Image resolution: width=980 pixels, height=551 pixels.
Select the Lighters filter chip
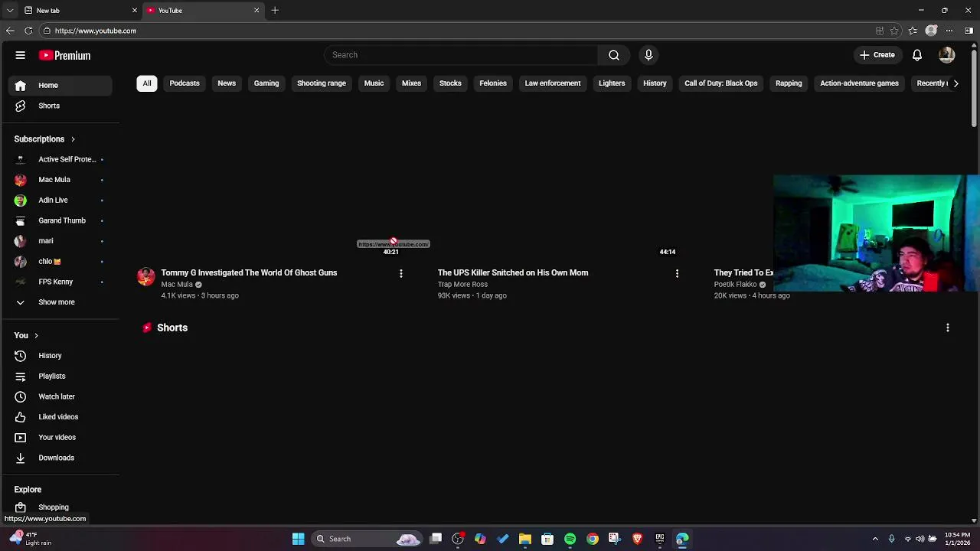(x=612, y=83)
